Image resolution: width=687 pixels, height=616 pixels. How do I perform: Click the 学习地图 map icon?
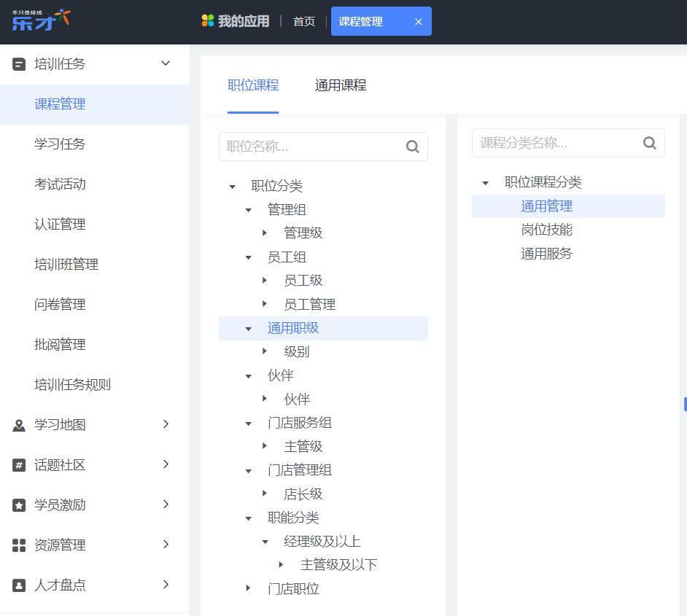19,425
